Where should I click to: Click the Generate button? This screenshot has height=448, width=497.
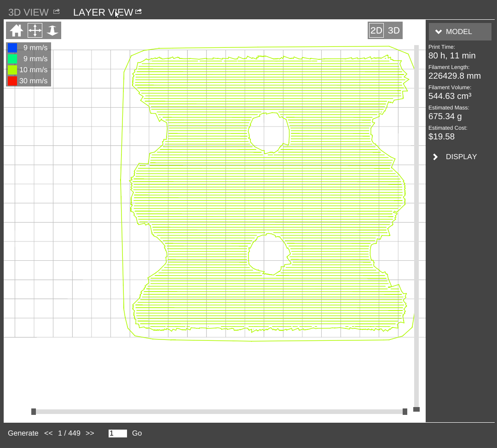click(23, 433)
